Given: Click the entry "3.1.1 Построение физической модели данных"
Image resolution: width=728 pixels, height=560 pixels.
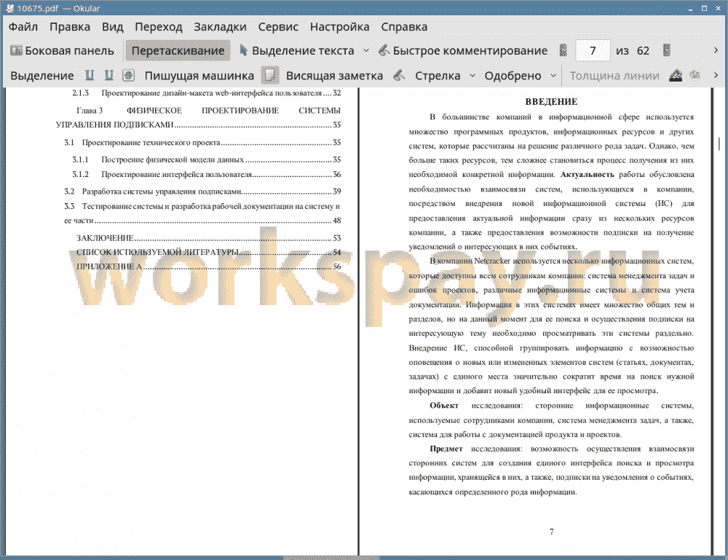Looking at the screenshot, I should (x=207, y=159).
